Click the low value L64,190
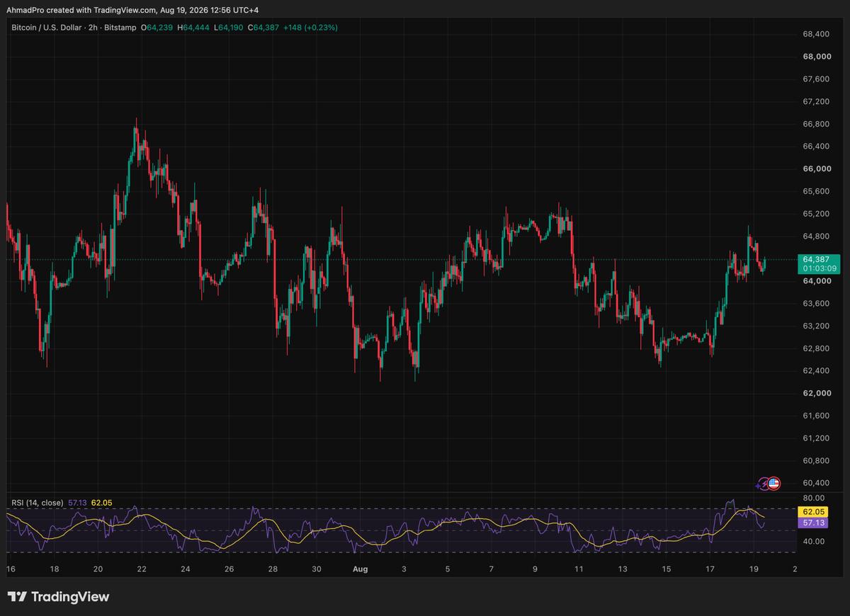 228,28
